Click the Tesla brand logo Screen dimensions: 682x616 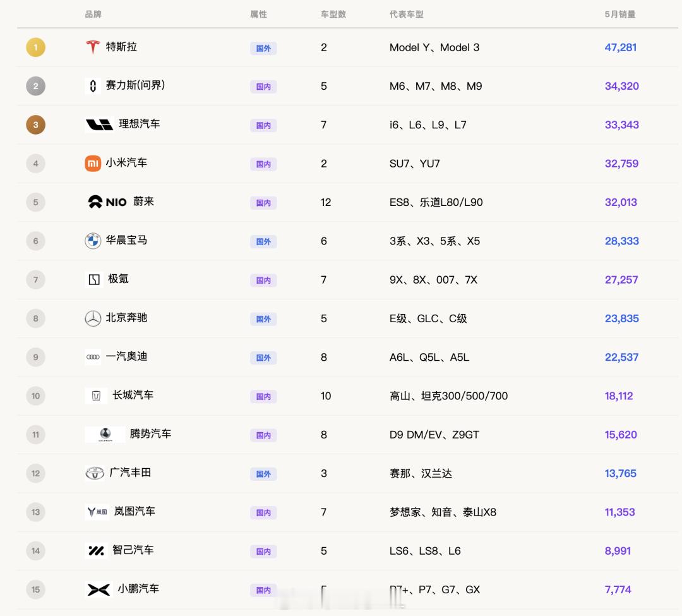pyautogui.click(x=93, y=47)
